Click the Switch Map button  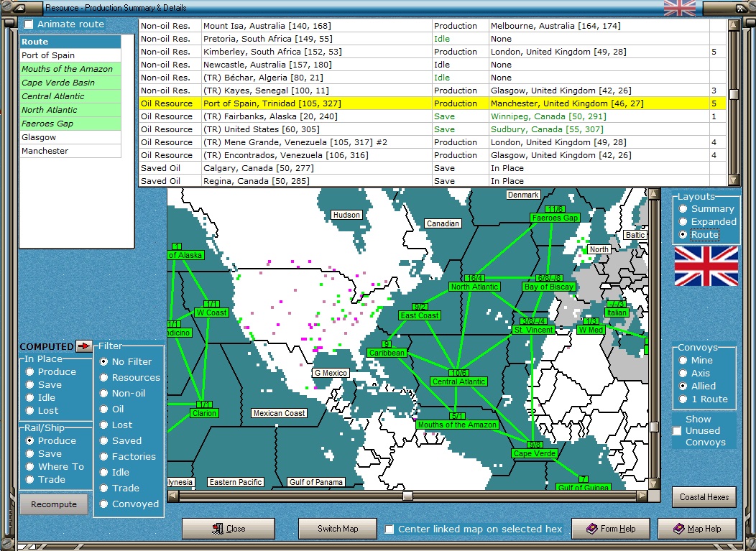(338, 529)
